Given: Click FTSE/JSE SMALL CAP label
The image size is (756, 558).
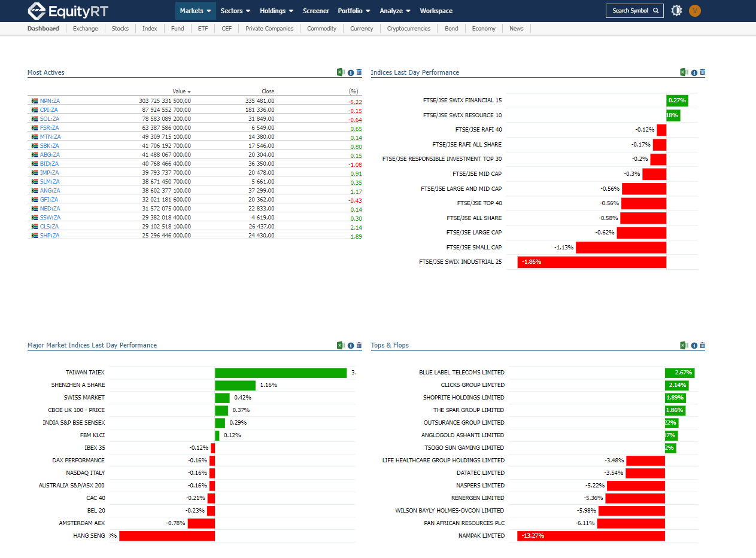Looking at the screenshot, I should click(x=474, y=248).
